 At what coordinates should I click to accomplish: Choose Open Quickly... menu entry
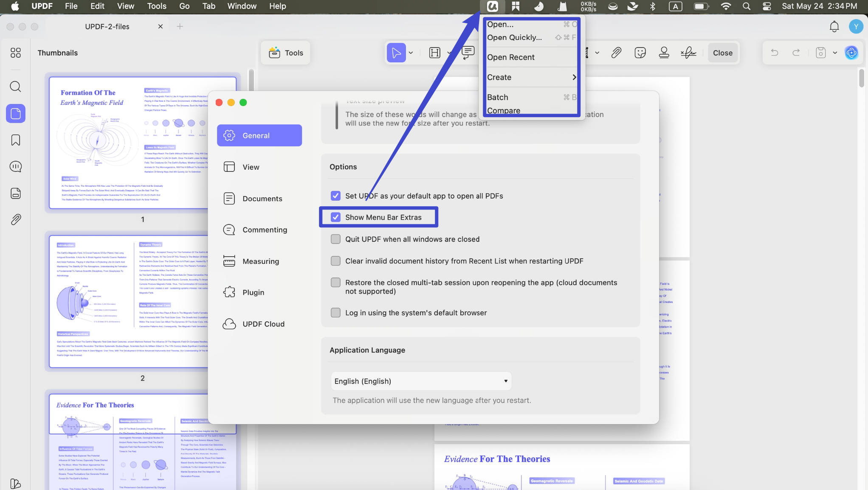(531, 37)
